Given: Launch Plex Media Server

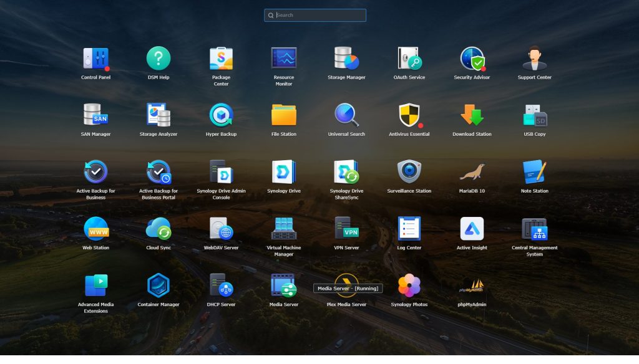Looking at the screenshot, I should click(346, 285).
